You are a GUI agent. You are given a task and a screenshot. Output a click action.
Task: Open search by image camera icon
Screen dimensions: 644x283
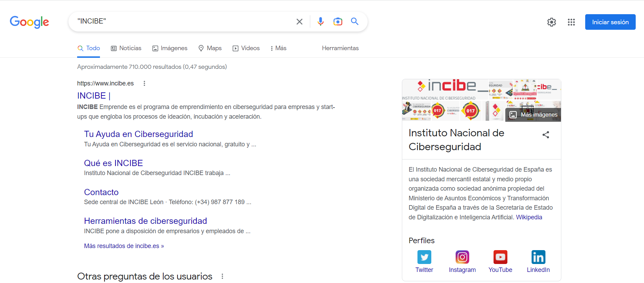pos(338,21)
